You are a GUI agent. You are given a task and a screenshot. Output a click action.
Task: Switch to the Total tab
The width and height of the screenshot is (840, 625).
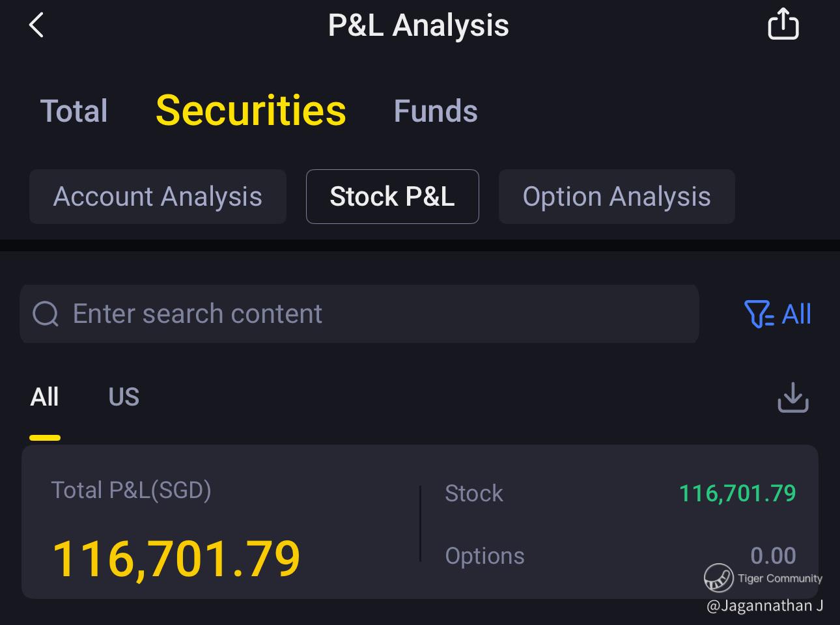pos(74,111)
